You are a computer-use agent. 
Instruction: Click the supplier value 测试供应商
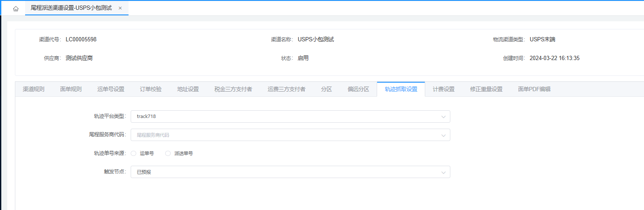click(x=79, y=58)
